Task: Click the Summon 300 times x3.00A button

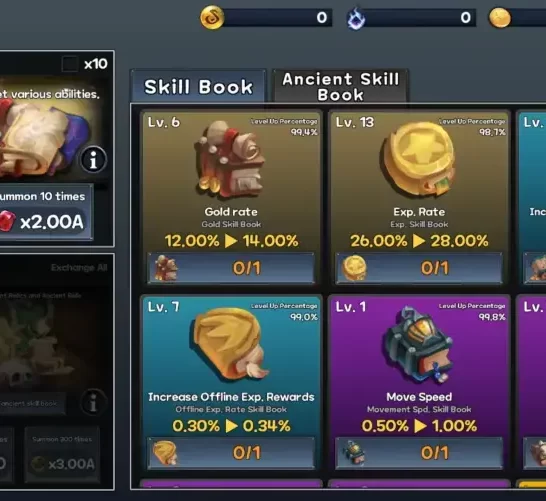Action: (62, 454)
